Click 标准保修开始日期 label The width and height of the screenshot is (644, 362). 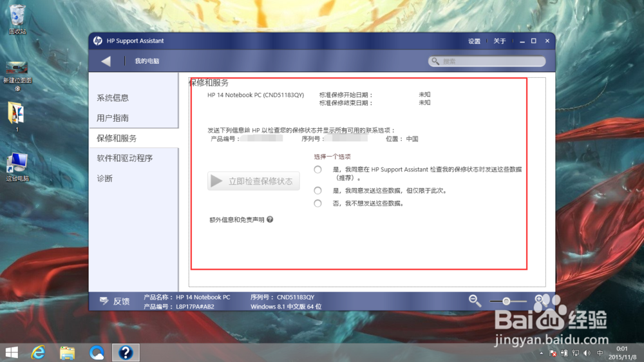pyautogui.click(x=345, y=95)
